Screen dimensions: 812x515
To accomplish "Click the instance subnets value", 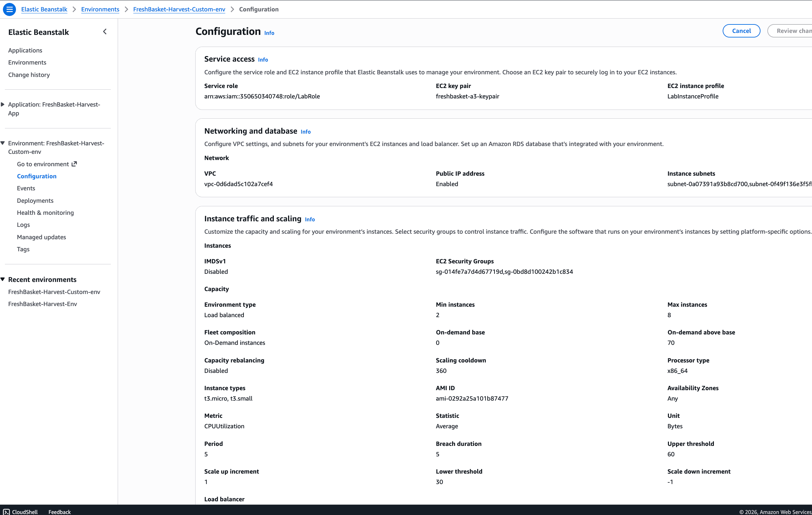I will click(740, 184).
